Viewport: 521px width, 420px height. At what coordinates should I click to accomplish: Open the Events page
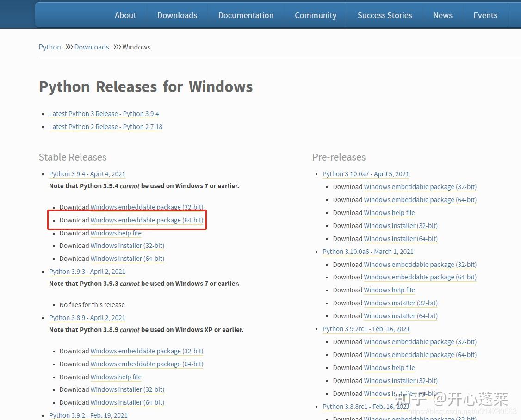click(485, 15)
